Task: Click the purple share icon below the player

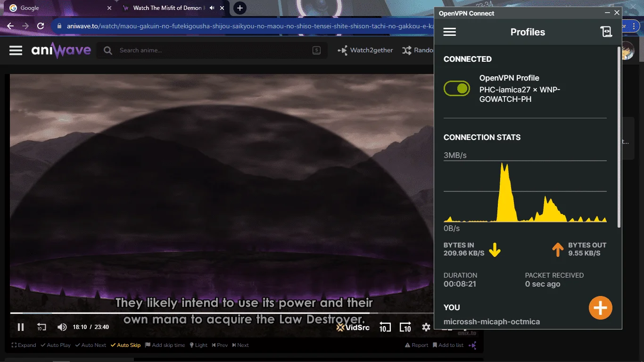Action: [x=472, y=345]
